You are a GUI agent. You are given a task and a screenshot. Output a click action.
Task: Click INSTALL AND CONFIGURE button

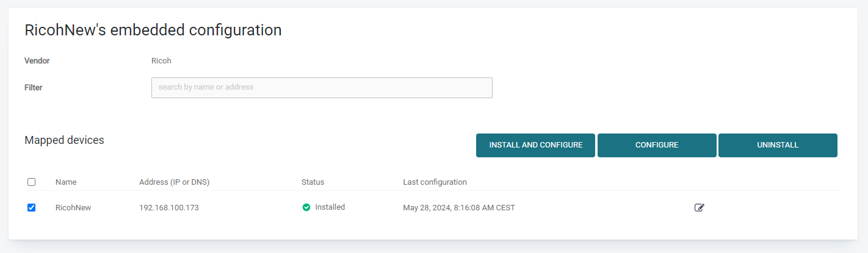tap(535, 145)
